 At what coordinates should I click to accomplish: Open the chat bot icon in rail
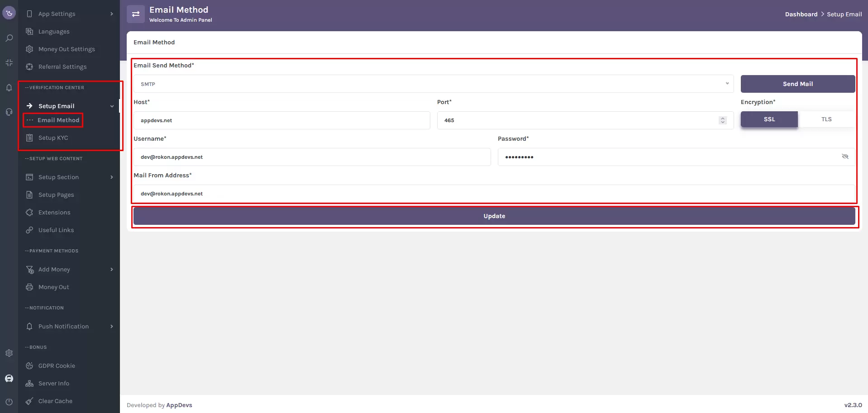pos(9,378)
